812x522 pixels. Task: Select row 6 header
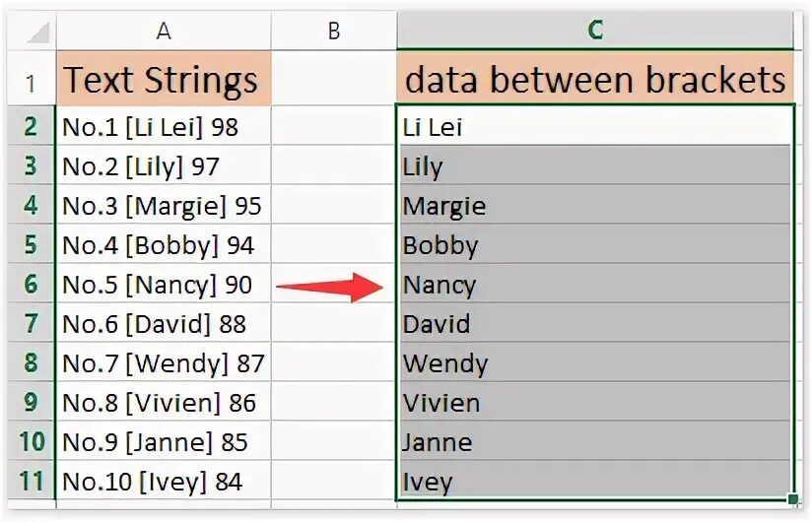pos(30,285)
